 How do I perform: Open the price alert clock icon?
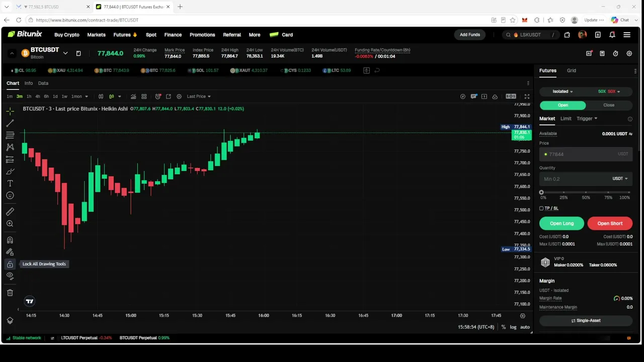(x=158, y=97)
